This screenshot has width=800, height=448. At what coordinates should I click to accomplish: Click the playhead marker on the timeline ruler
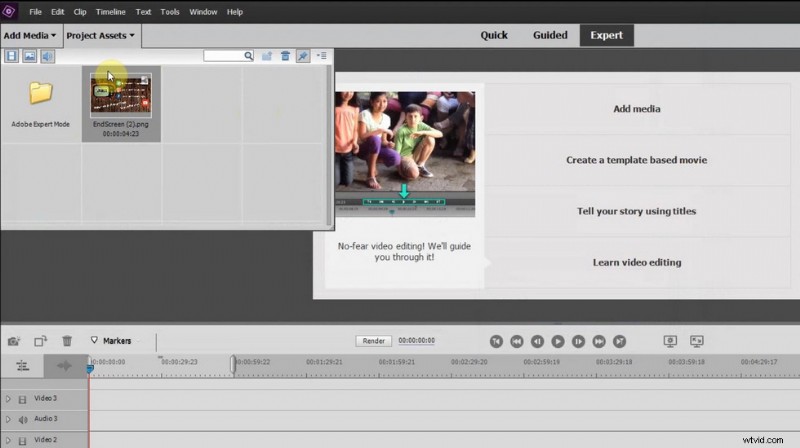coord(90,368)
